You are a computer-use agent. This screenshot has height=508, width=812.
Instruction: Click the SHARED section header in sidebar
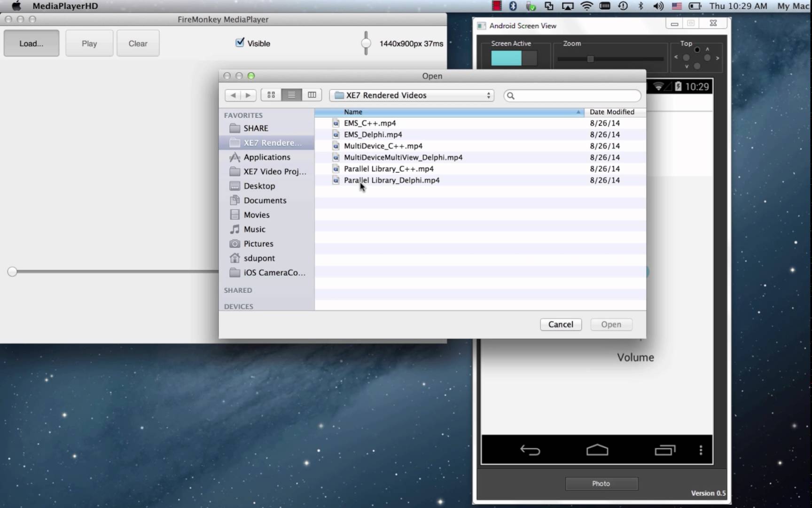(238, 290)
